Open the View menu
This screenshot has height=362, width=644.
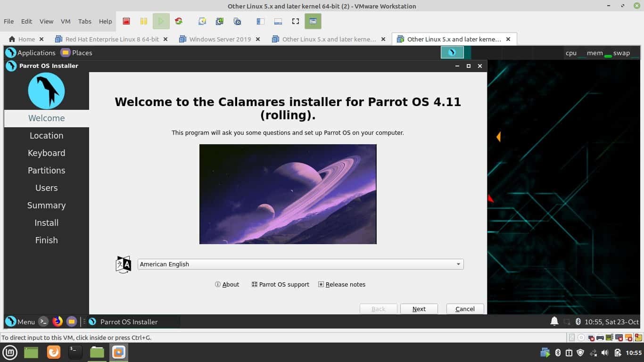46,21
